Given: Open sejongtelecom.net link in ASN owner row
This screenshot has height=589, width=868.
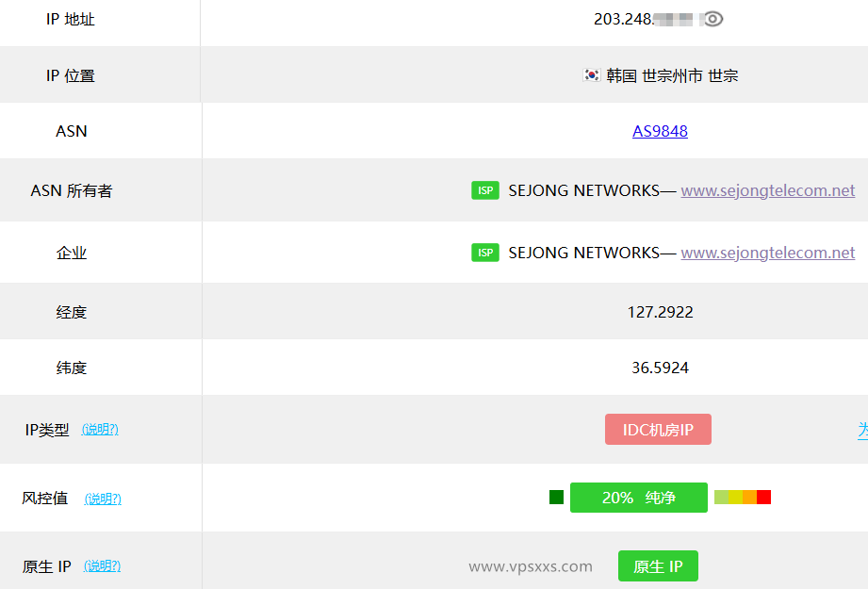Looking at the screenshot, I should pos(768,190).
